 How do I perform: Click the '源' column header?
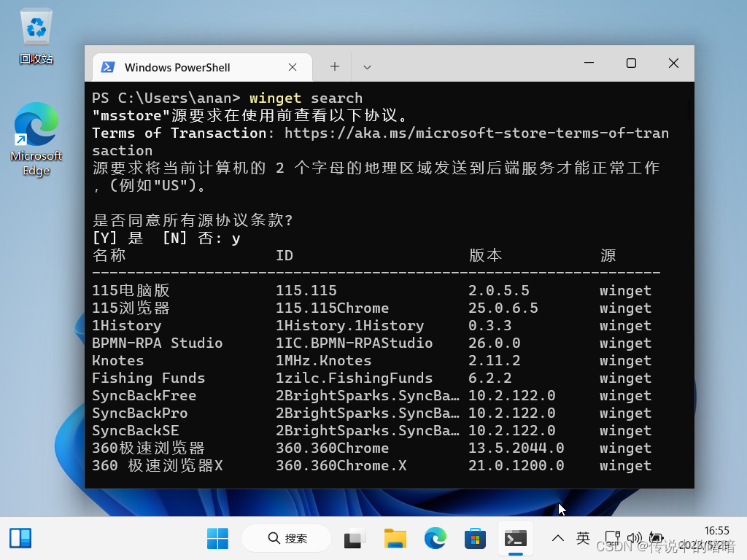pyautogui.click(x=608, y=256)
